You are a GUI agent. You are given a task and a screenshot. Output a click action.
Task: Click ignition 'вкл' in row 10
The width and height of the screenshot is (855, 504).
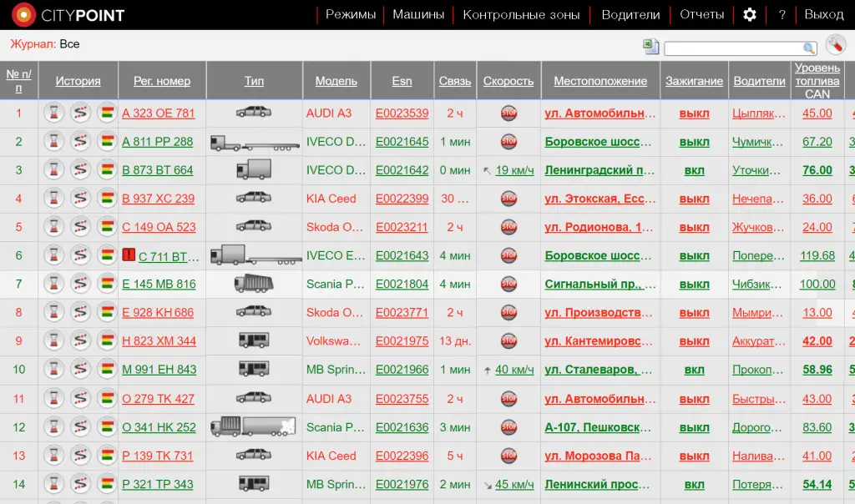[694, 370]
